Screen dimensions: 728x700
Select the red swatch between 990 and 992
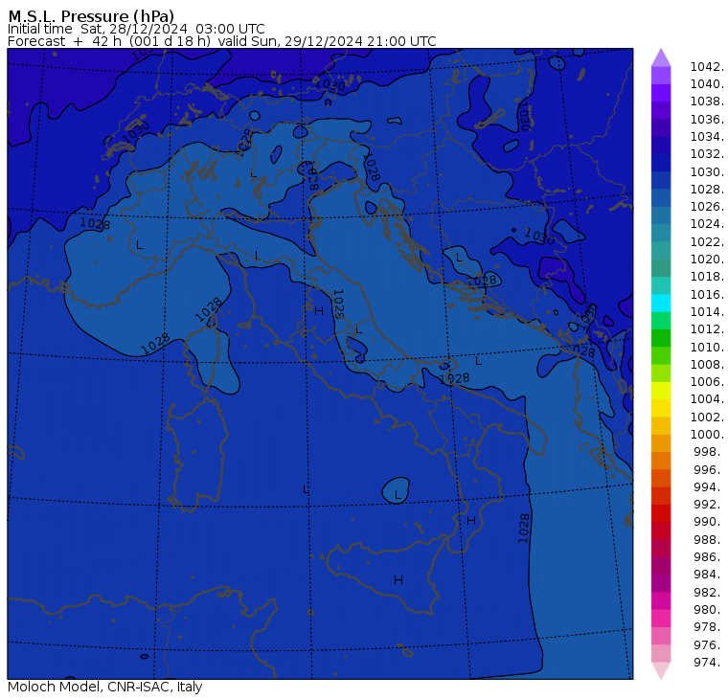tap(661, 513)
